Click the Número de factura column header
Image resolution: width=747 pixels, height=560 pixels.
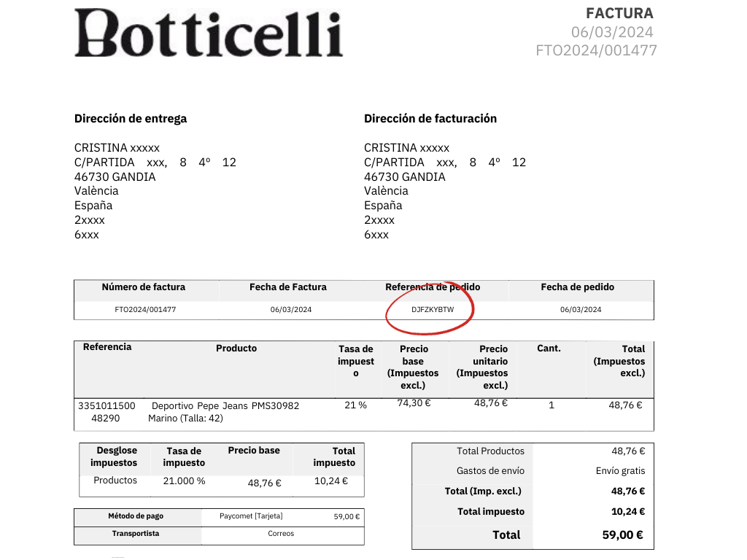pos(144,287)
